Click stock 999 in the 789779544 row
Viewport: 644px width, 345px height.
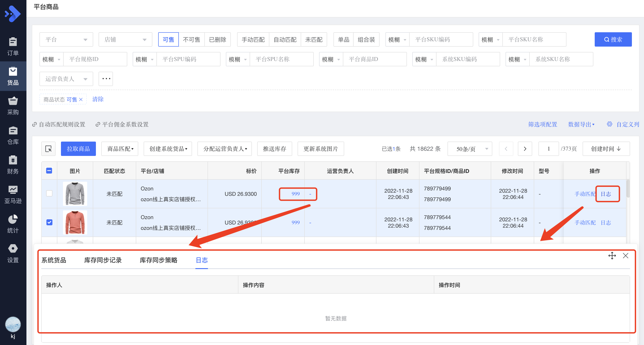coord(295,222)
